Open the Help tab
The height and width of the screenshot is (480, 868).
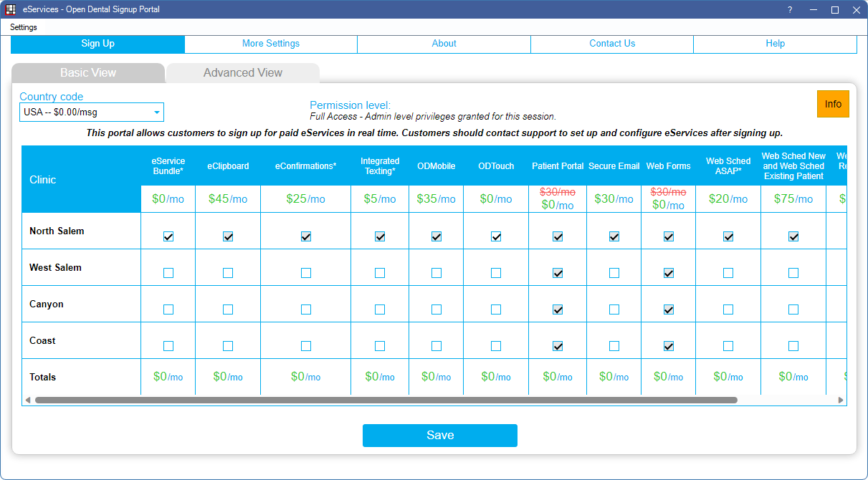[775, 44]
